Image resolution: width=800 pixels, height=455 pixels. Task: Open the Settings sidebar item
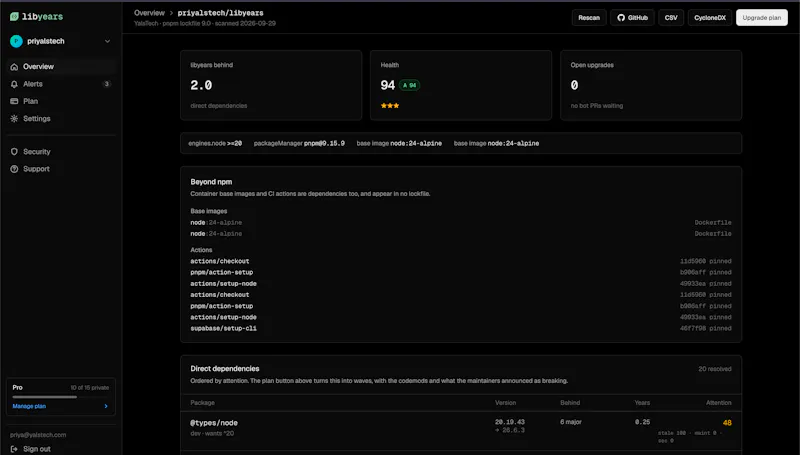pyautogui.click(x=61, y=118)
